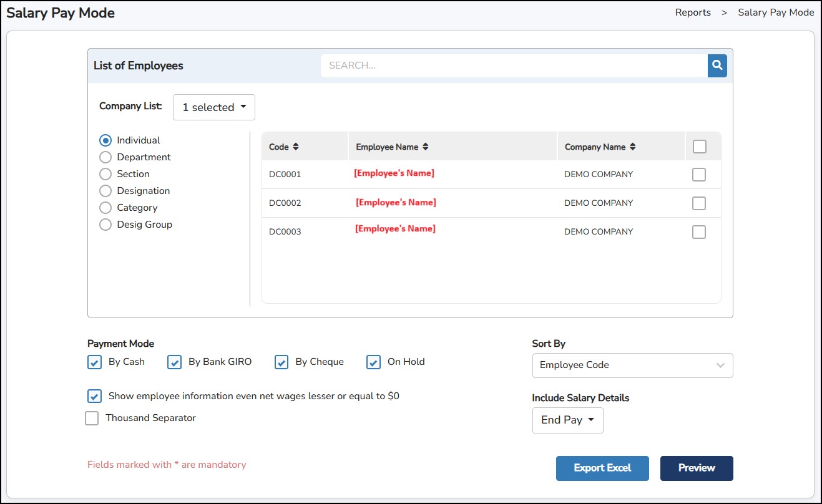822x504 pixels.
Task: Open the Company List dropdown
Action: (214, 107)
